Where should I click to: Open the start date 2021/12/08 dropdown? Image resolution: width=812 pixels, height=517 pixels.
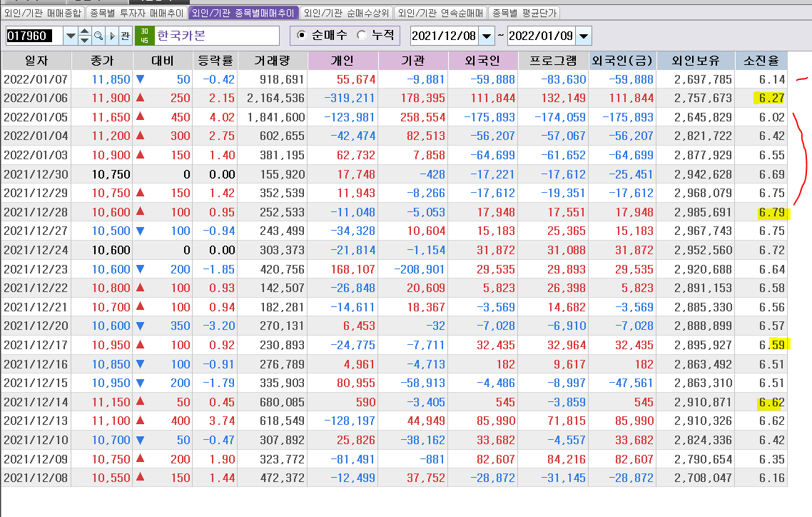tap(486, 36)
